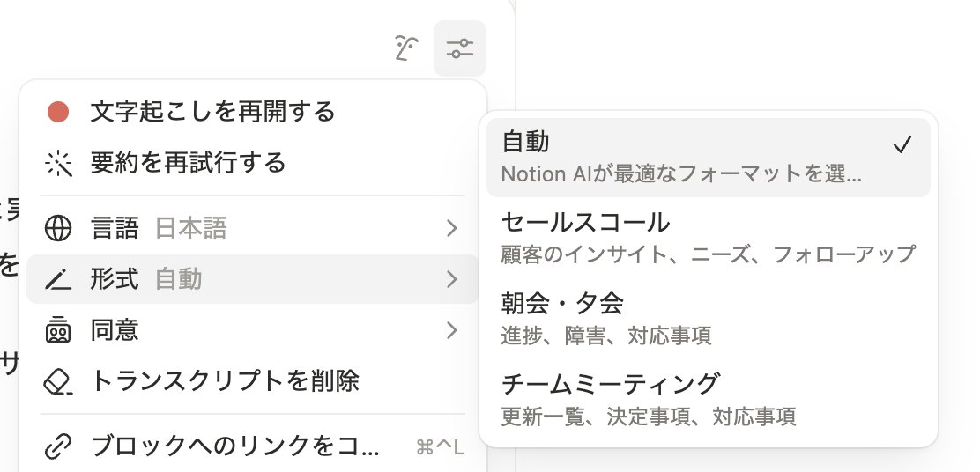The width and height of the screenshot is (980, 472).
Task: Click the sparkle wand retry-summary icon
Action: [58, 164]
